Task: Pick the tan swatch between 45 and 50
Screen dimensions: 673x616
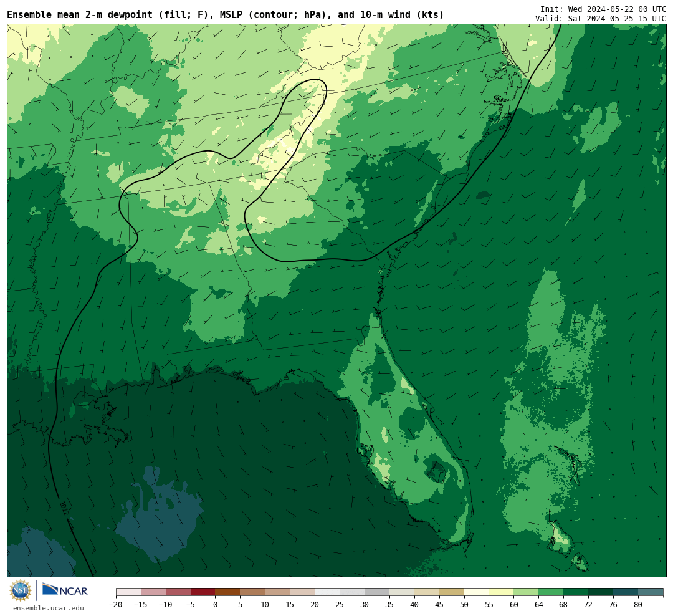Action: 452,592
